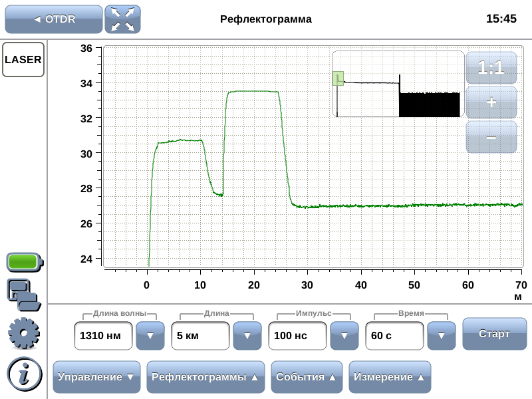Screen dimensions: 532x399
Task: Click the clock showing 15:45
Action: 501,19
